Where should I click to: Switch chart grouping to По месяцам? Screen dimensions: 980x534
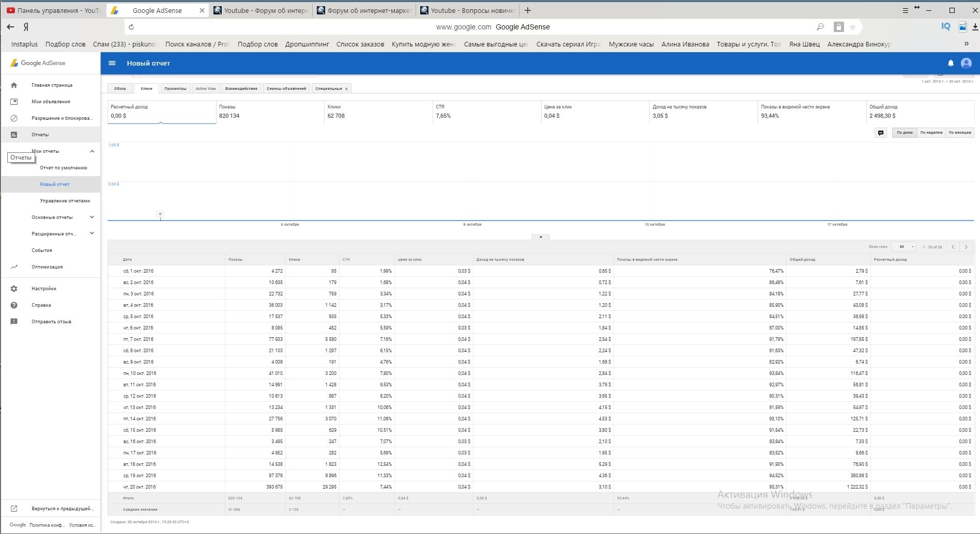pyautogui.click(x=959, y=133)
